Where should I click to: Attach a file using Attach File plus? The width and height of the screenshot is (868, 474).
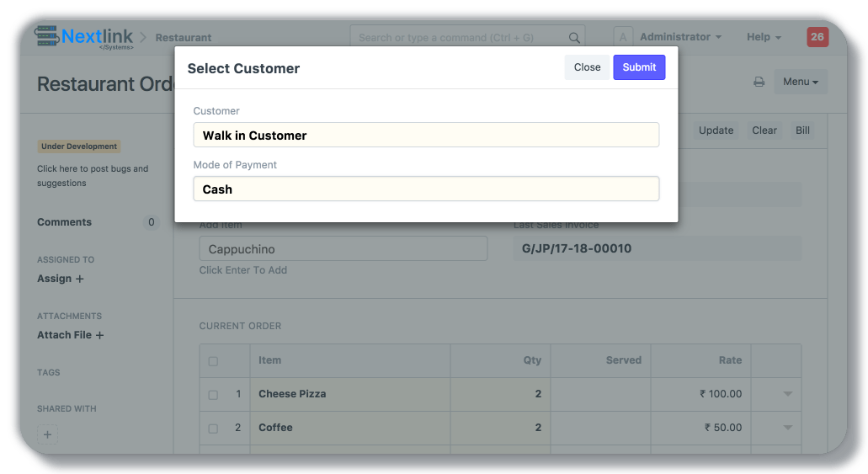click(x=99, y=335)
